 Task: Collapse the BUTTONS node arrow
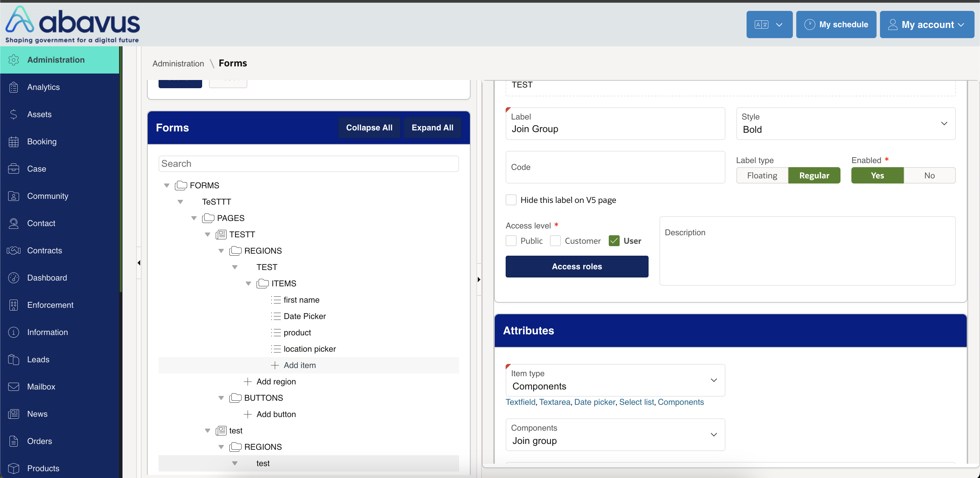[x=221, y=398]
